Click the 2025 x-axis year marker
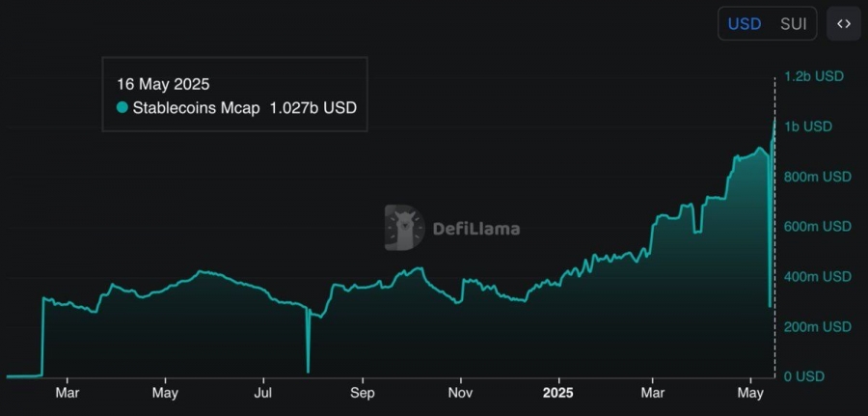This screenshot has width=868, height=416. 558,393
